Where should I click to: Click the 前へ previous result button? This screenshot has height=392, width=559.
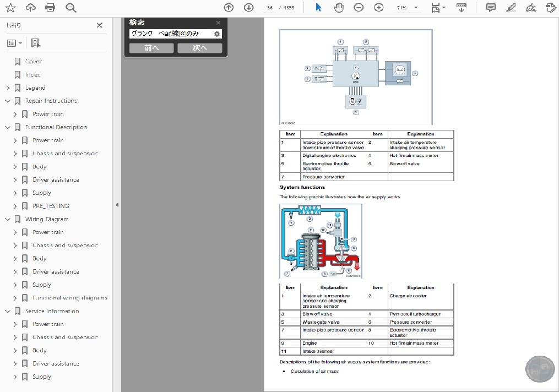pyautogui.click(x=151, y=48)
